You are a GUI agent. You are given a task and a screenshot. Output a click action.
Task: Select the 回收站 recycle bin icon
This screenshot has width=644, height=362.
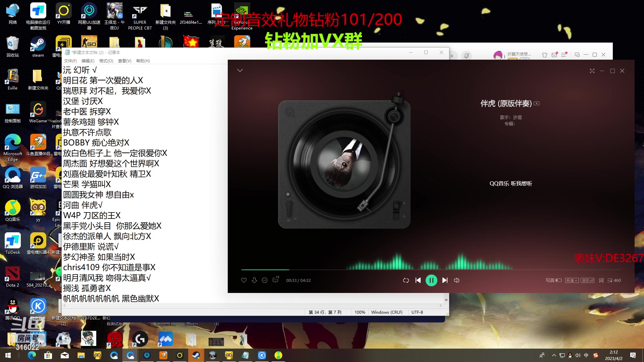[12, 47]
